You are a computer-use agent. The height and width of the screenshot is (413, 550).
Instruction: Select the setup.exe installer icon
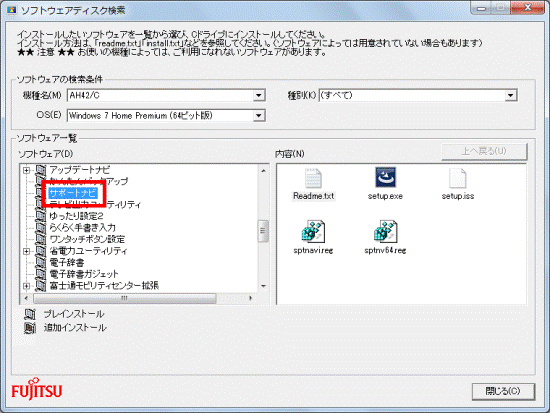(385, 178)
